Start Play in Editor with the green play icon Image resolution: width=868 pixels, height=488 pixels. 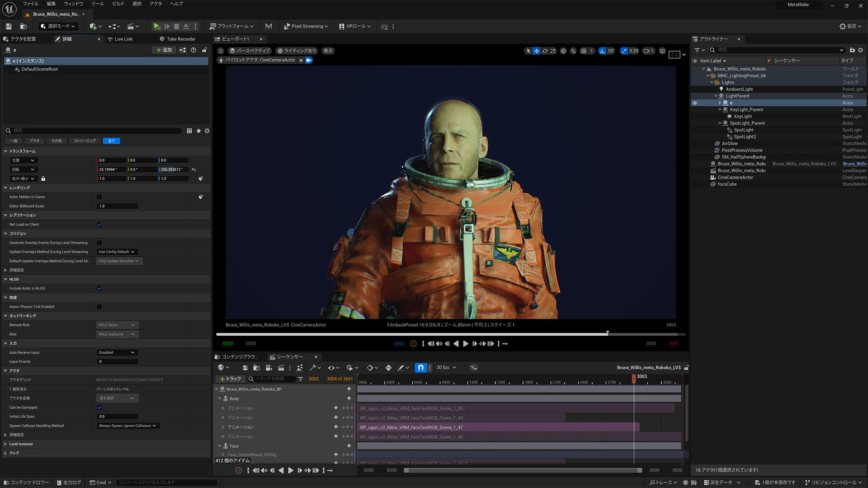tap(156, 26)
